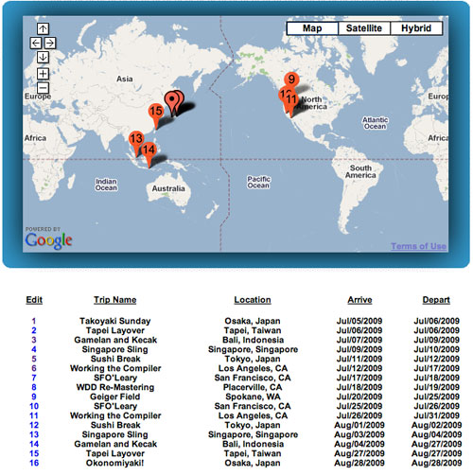The image size is (473, 476).
Task: Select map marker number 14
Action: [149, 150]
